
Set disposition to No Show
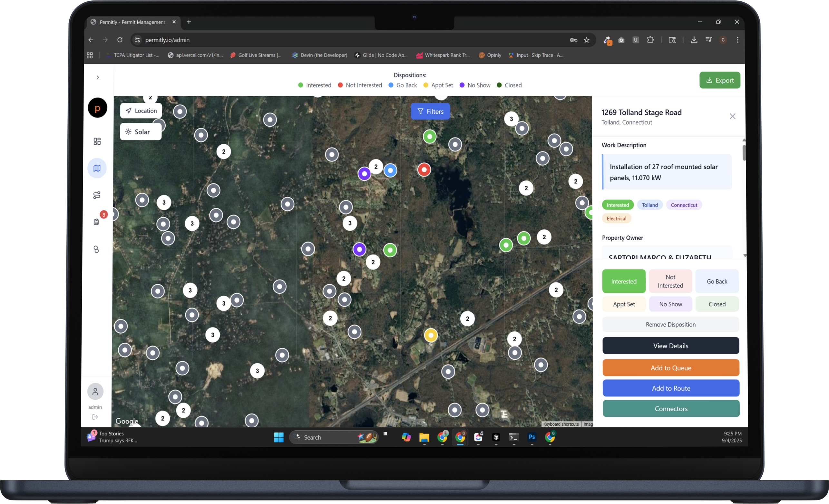[670, 304]
